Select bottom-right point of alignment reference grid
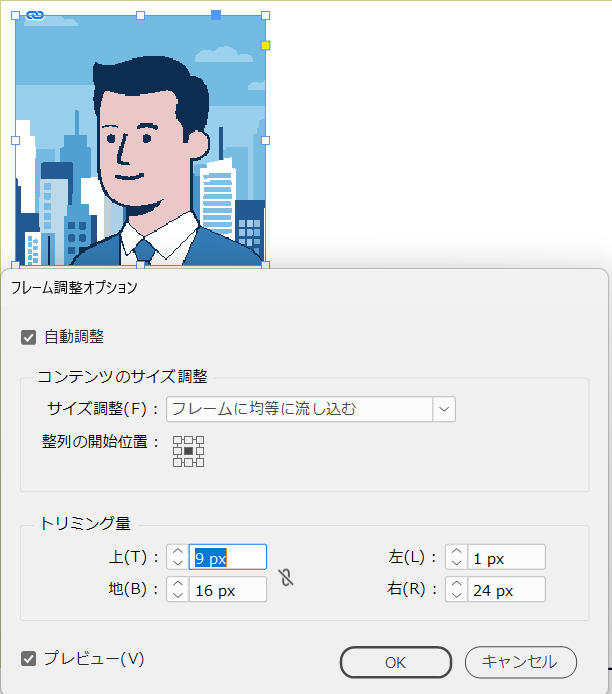Image resolution: width=612 pixels, height=694 pixels. pos(200,463)
